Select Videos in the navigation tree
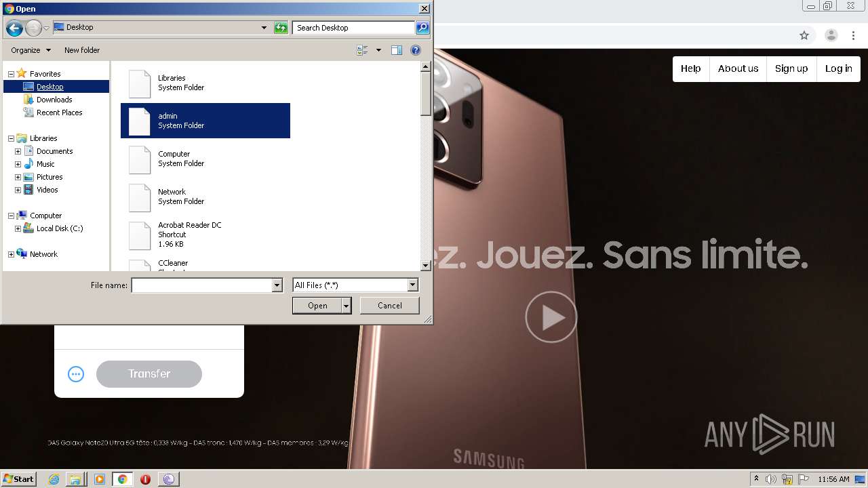The height and width of the screenshot is (488, 868). tap(47, 190)
